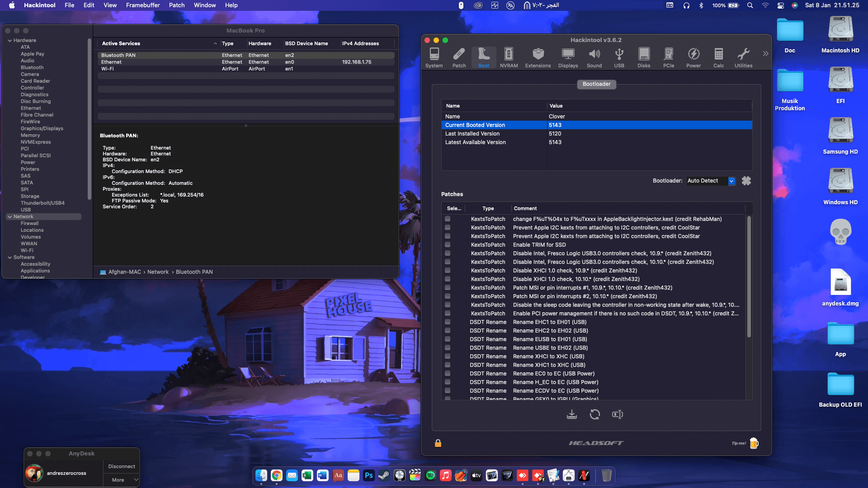Viewport: 868px width, 488px height.
Task: Check the Disable XHCI 1.0 check patch
Action: pyautogui.click(x=448, y=270)
